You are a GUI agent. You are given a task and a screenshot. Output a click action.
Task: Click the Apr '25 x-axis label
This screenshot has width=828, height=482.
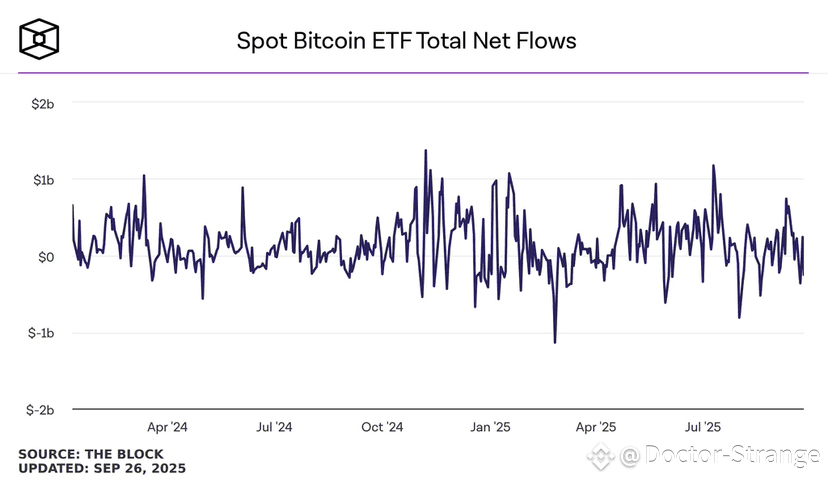(596, 427)
